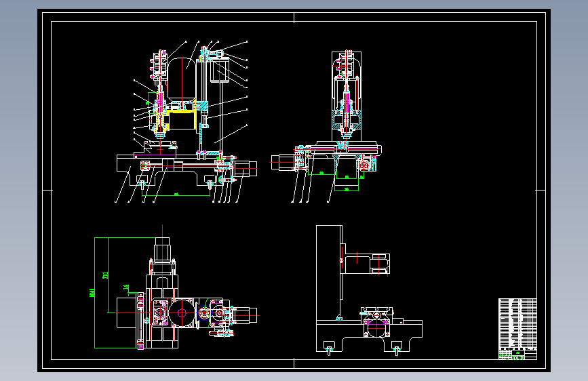The height and width of the screenshot is (381, 588).
Task: Click the yellow bracket in the front view
Action: click(182, 119)
